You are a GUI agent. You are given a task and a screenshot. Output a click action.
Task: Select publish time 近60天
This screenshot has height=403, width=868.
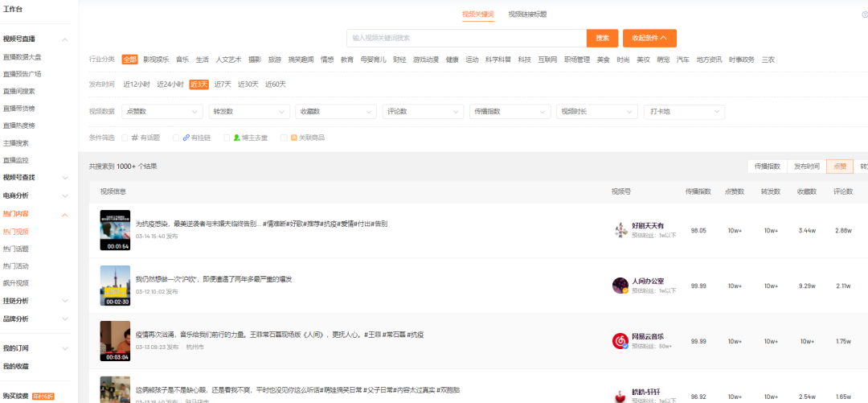[276, 84]
